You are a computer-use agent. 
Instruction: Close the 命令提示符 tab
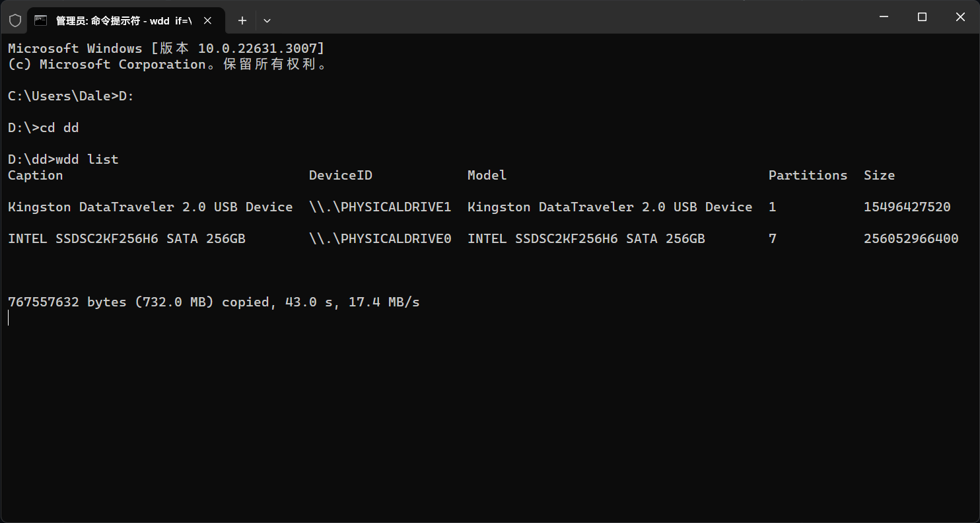point(207,20)
